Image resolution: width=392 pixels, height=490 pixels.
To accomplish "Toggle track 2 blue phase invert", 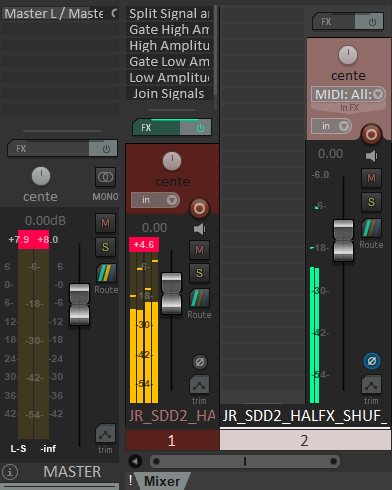I will (x=372, y=361).
